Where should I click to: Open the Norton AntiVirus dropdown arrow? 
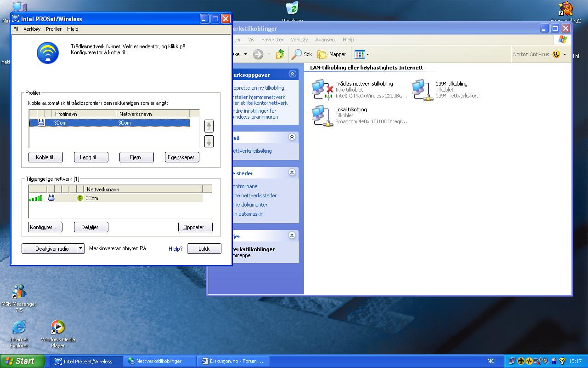coord(565,55)
